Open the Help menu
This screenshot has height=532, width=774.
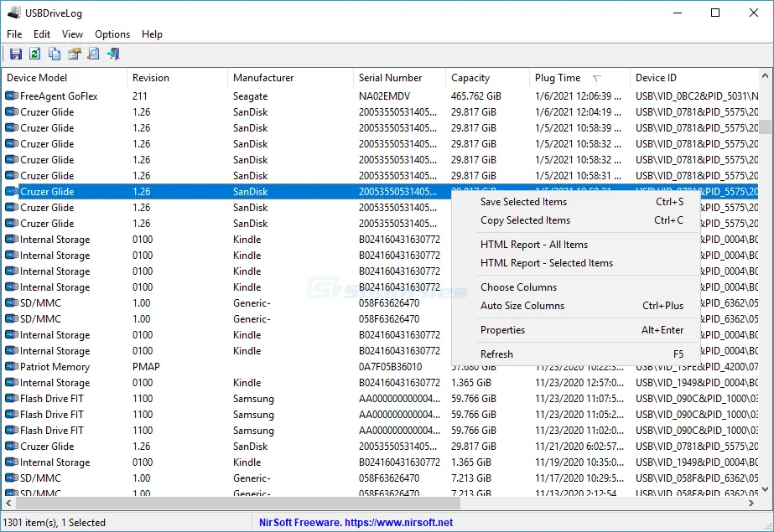[152, 34]
